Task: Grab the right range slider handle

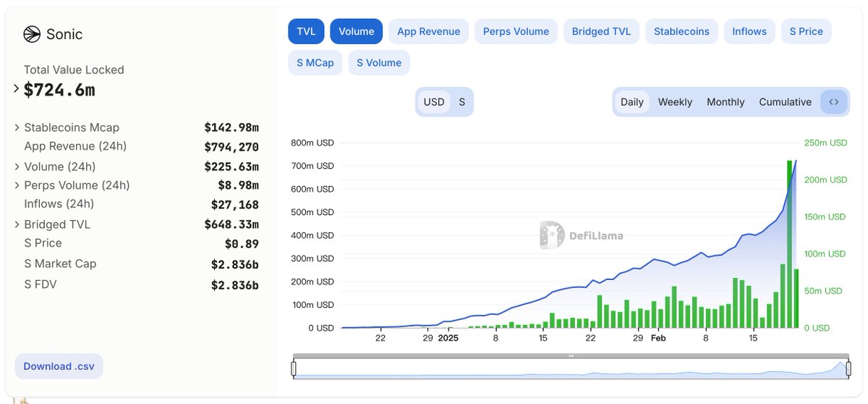Action: [x=848, y=369]
